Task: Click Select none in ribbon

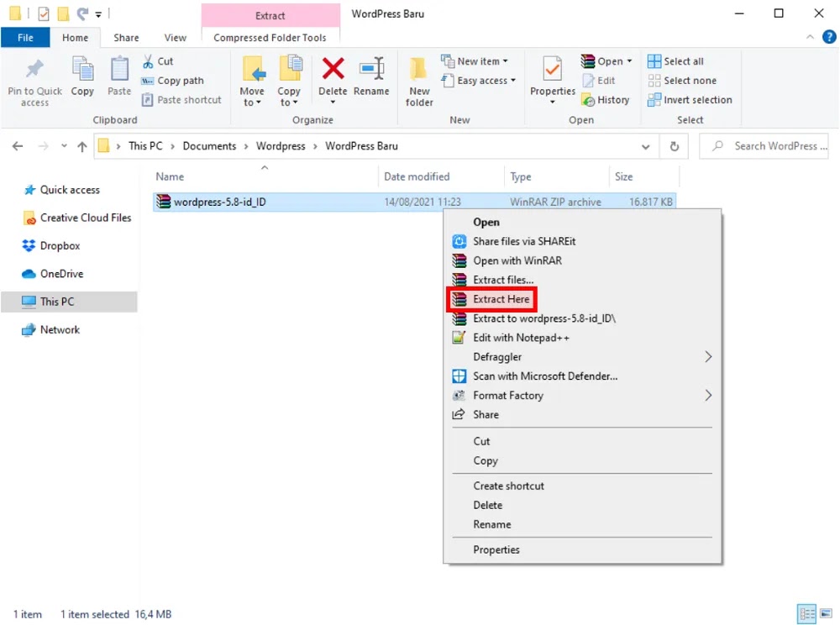Action: 682,81
